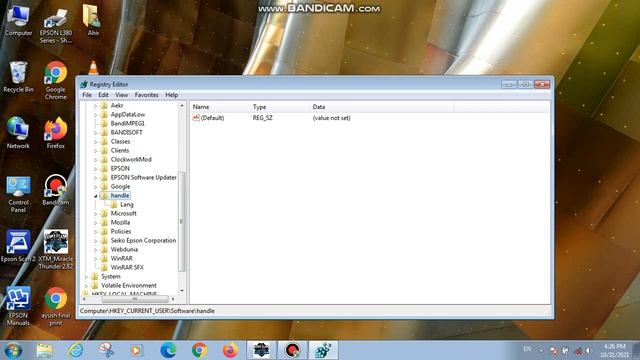The image size is (640, 360).
Task: Select the WinRAR SFX key
Action: tap(127, 267)
